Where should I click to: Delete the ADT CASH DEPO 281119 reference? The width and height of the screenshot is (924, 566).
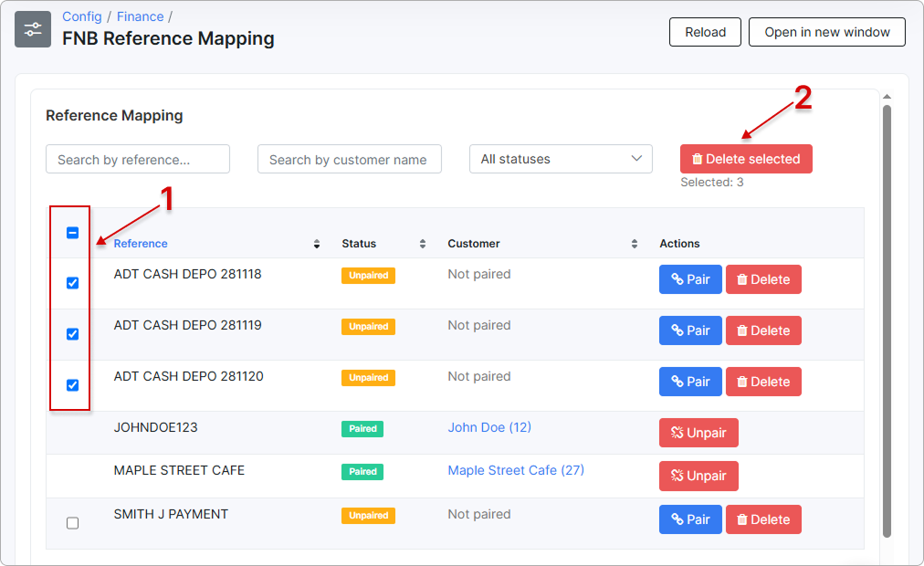click(763, 330)
